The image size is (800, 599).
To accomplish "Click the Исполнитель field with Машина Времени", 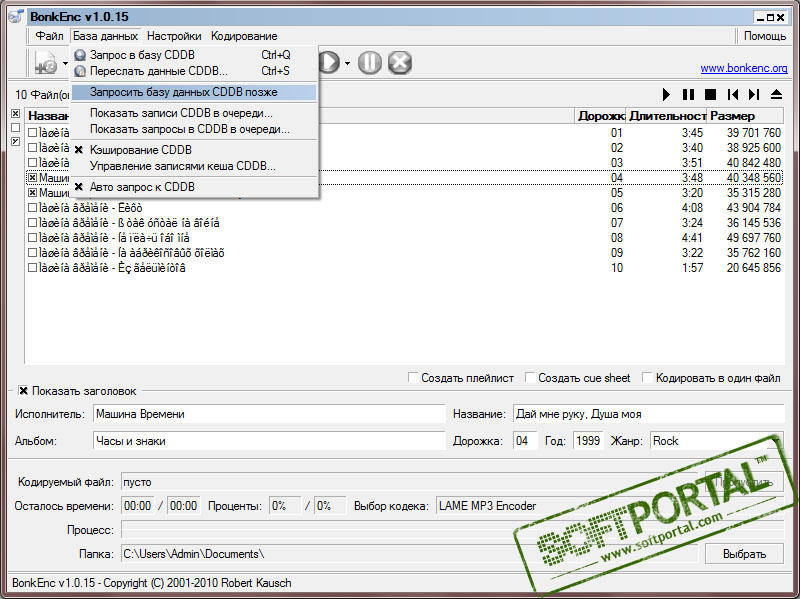I will coord(269,414).
